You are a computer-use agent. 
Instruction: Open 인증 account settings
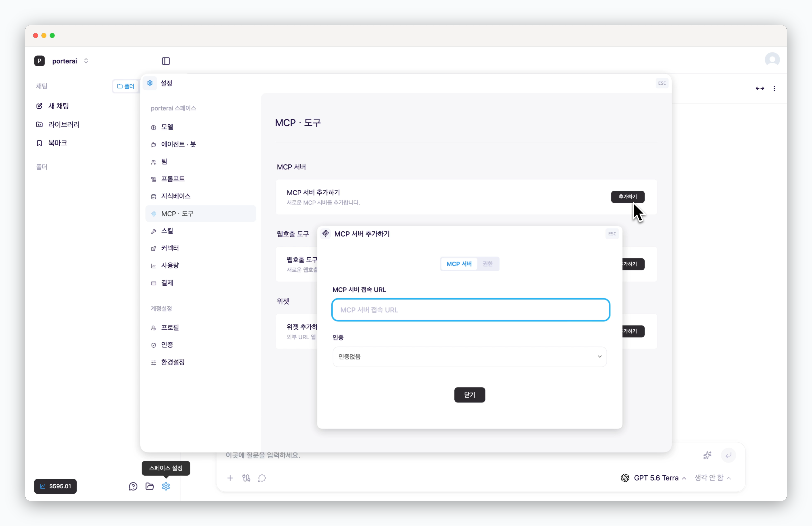[200, 345]
